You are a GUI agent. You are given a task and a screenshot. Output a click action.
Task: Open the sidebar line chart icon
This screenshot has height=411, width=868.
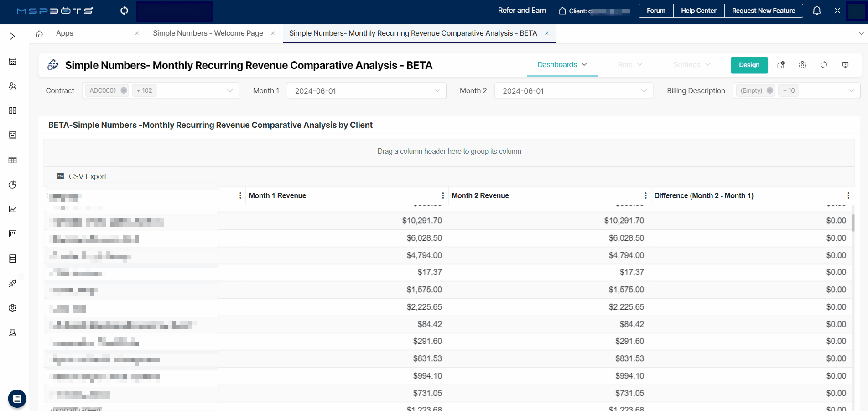(x=13, y=209)
